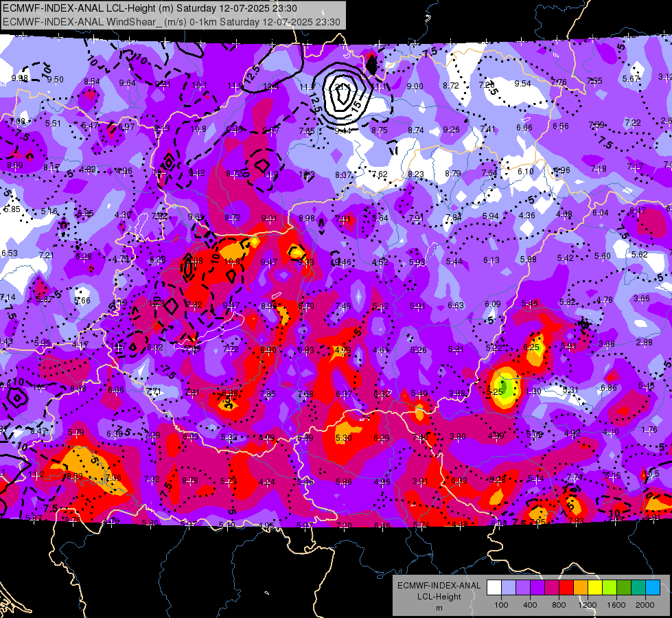Click the wind shear value 4.83
The image size is (672, 618).
coord(88,169)
